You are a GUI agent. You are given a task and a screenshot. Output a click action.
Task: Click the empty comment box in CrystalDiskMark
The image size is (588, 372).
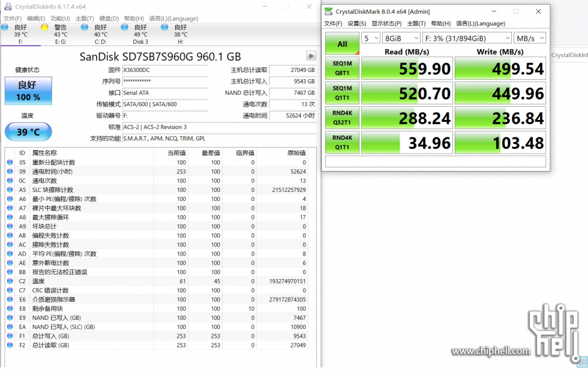point(436,161)
